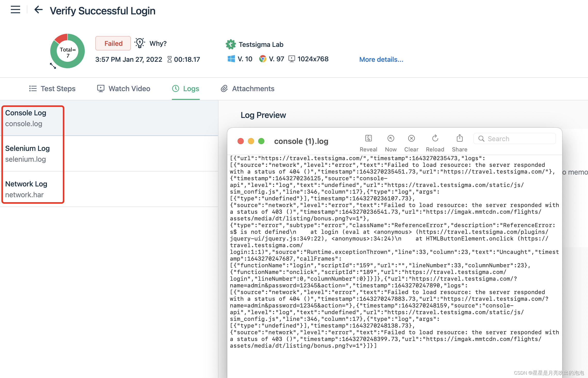Click the magnifier icon in Search
This screenshot has width=588, height=378.
[x=481, y=139]
